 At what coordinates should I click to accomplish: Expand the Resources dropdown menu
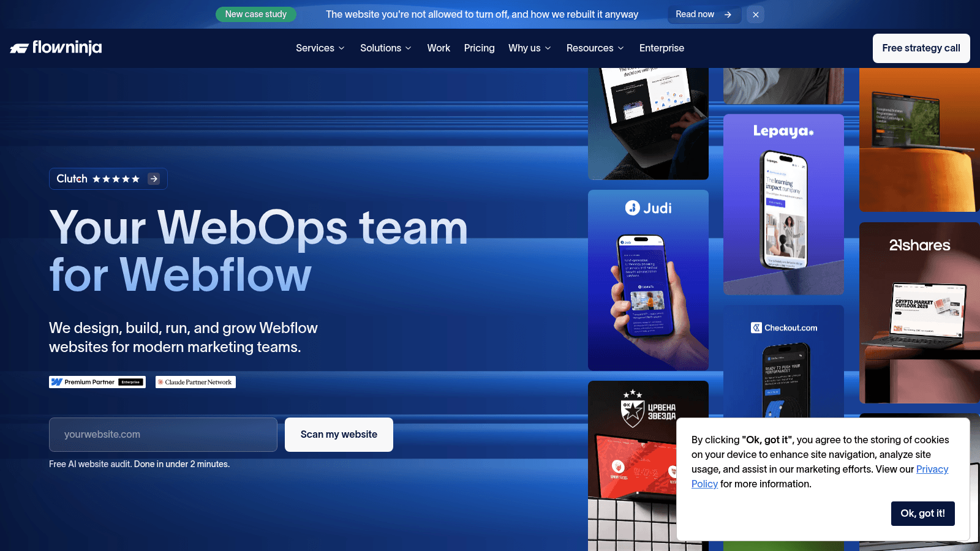[x=595, y=48]
